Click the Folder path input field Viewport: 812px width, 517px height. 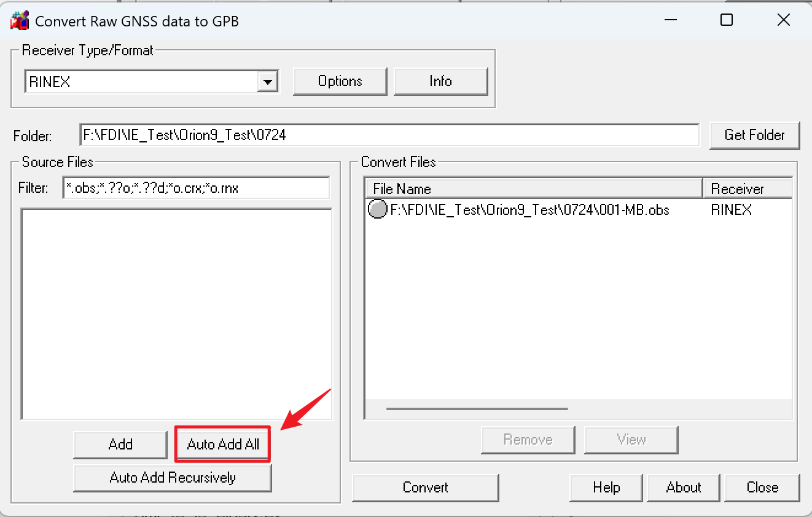click(x=389, y=135)
